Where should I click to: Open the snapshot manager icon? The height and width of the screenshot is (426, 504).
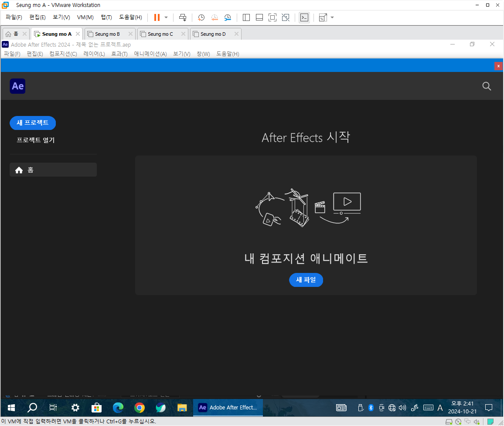pyautogui.click(x=228, y=18)
